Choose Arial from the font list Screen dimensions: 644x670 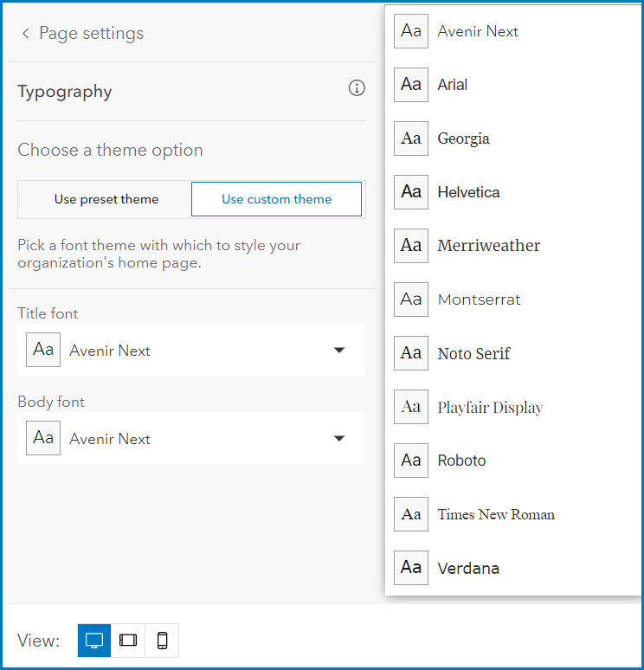click(453, 85)
